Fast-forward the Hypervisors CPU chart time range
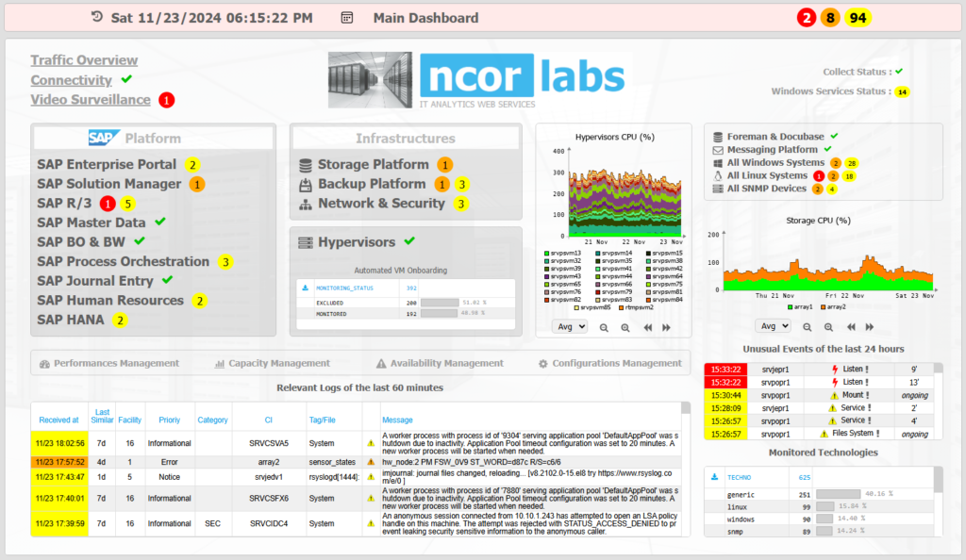This screenshot has width=966, height=560. pos(666,327)
